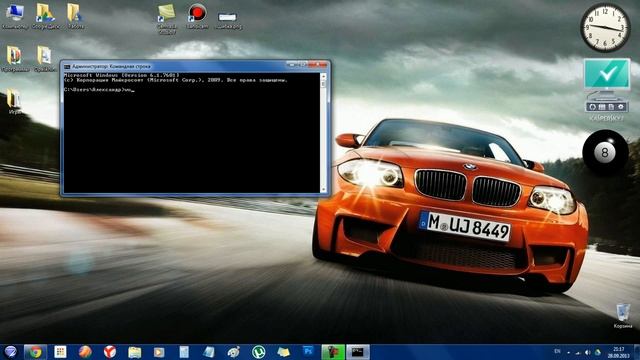Click the EN language indicator in tray

tap(557, 351)
